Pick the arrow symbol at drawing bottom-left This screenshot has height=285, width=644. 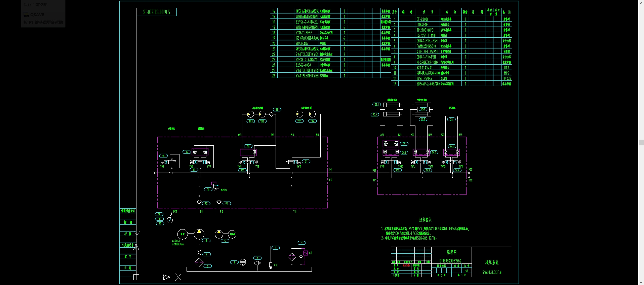[166, 277]
